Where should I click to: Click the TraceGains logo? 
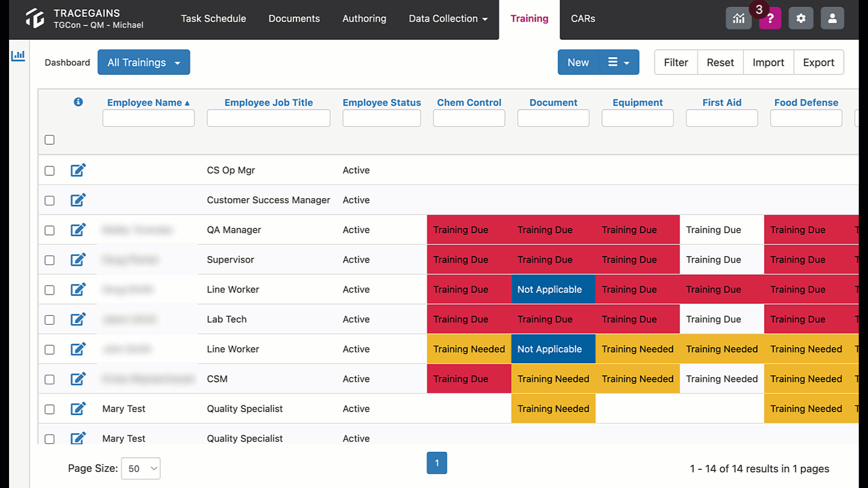click(x=36, y=19)
